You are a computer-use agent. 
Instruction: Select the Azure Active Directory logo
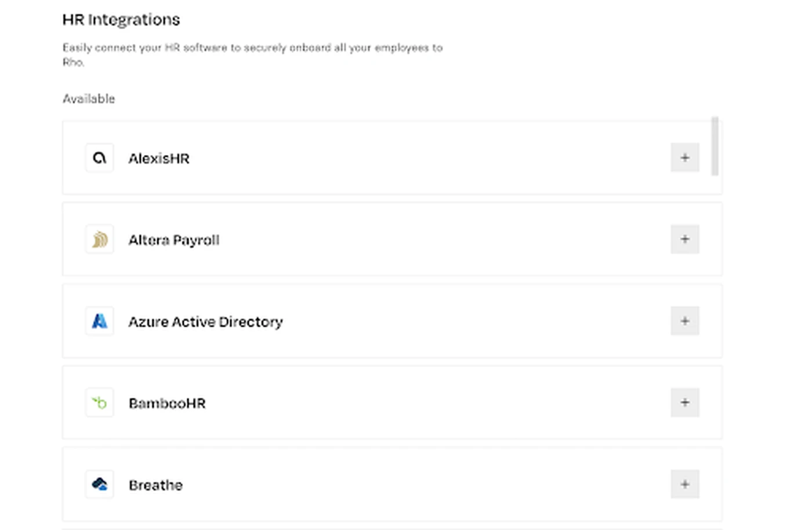click(99, 321)
